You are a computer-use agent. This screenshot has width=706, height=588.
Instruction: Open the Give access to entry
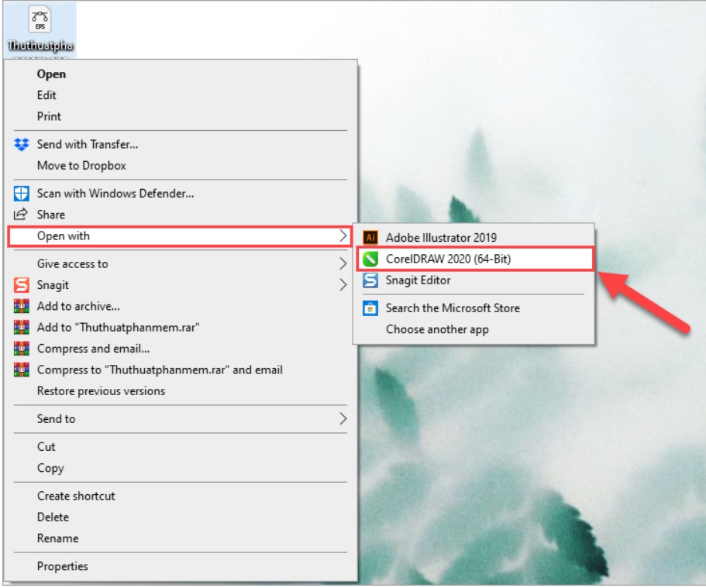tap(181, 264)
